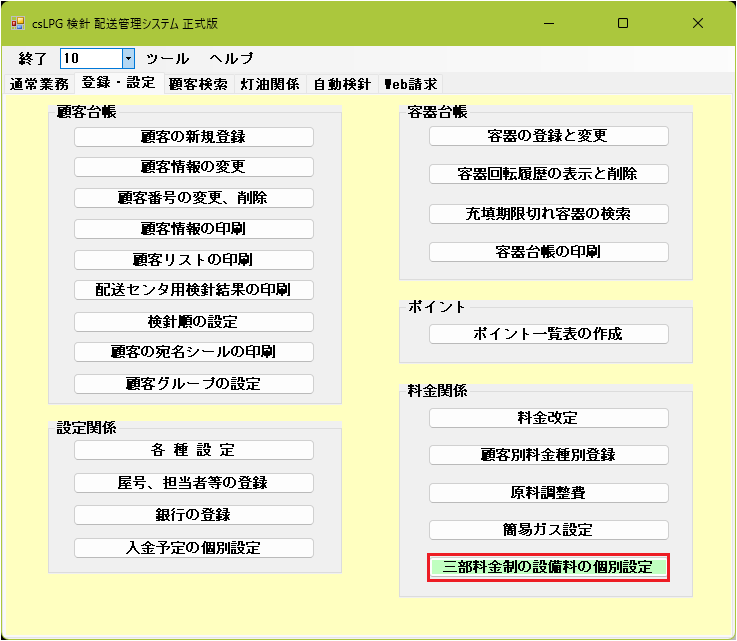Open 入金予定の個別設定

tap(194, 548)
